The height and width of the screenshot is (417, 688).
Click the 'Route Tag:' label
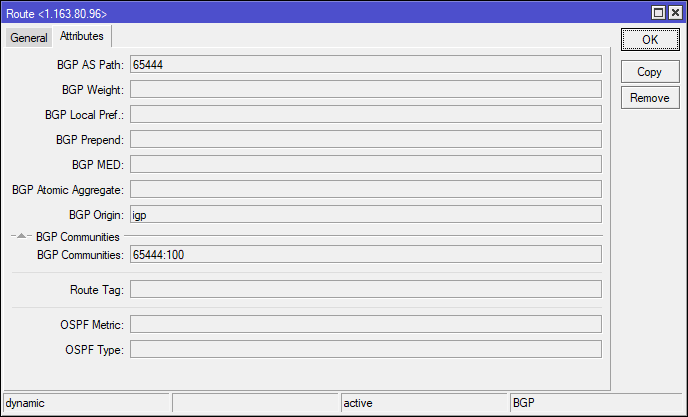[x=97, y=290]
